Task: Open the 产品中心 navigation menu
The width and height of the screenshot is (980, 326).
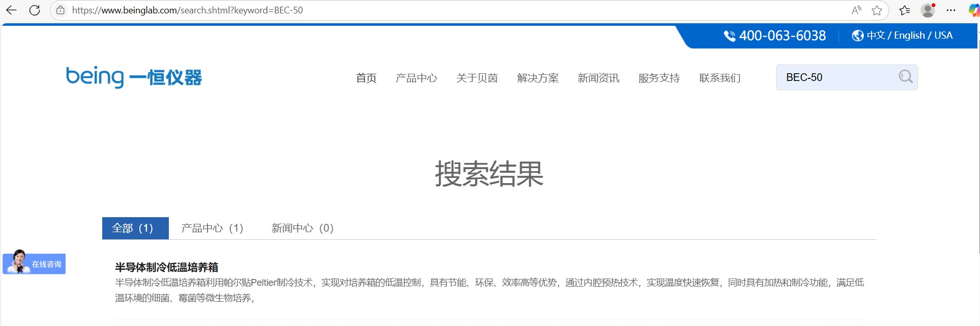Action: (x=416, y=78)
